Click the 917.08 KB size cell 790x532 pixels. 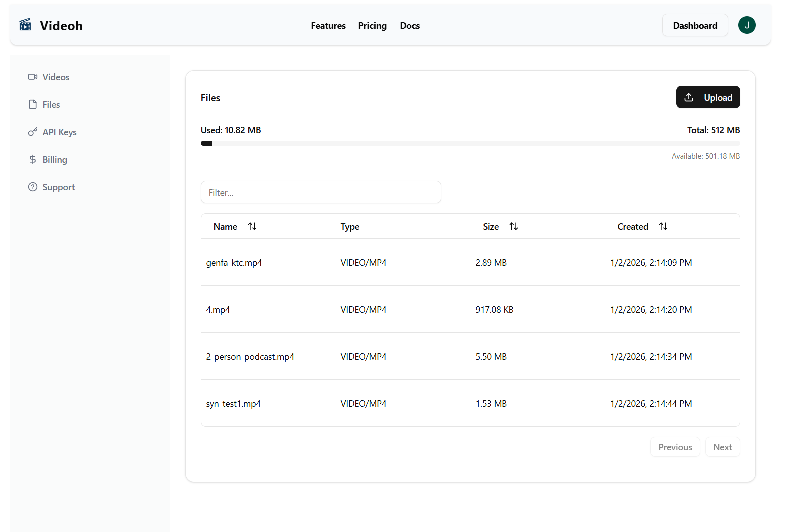[494, 309]
